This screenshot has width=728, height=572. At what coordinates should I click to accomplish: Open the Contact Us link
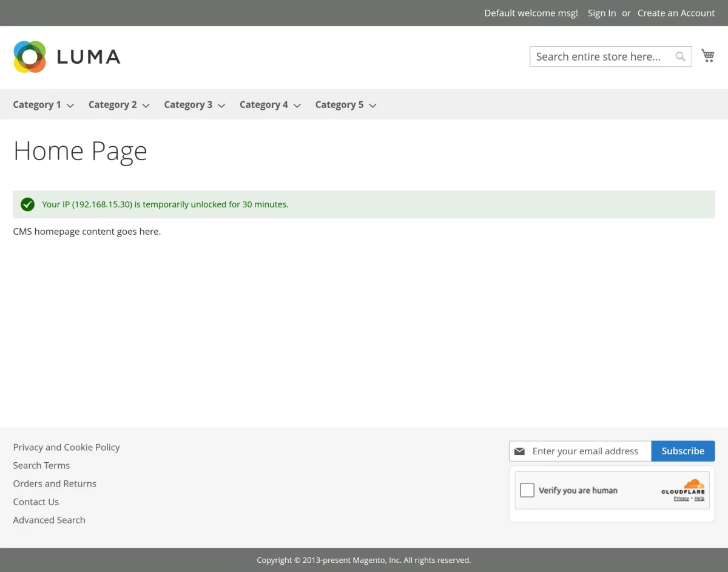pyautogui.click(x=36, y=502)
